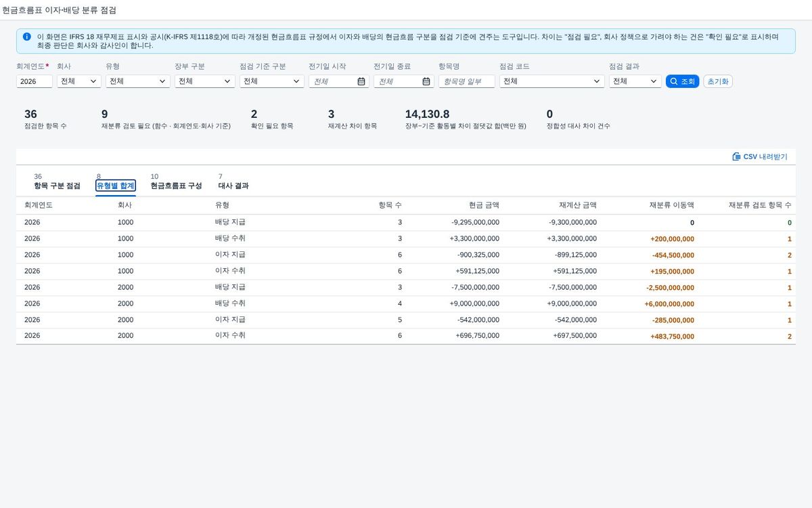Open the 전기일 시작 calendar picker icon

(361, 81)
